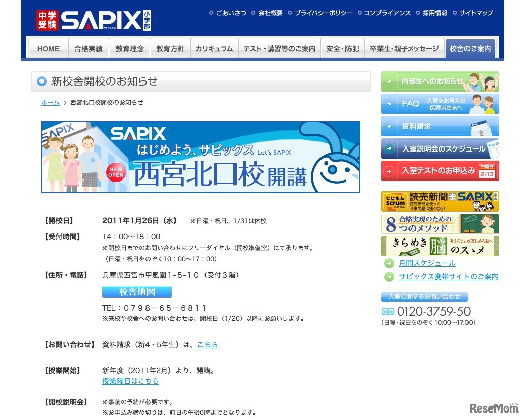Click arrow icon on 入室テストのお申込み button

[389, 171]
